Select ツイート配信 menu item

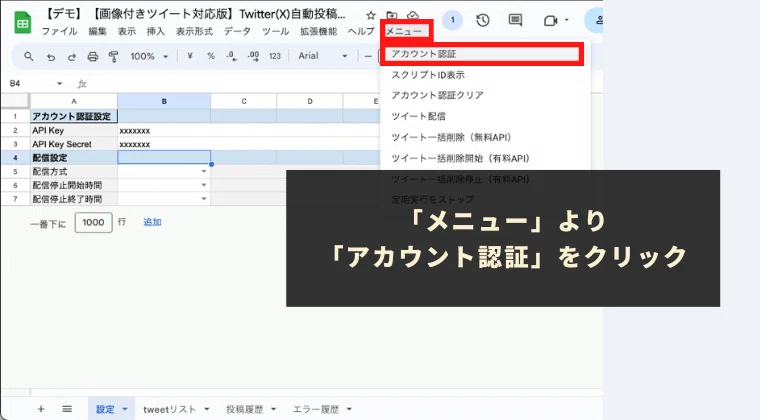coord(485,116)
